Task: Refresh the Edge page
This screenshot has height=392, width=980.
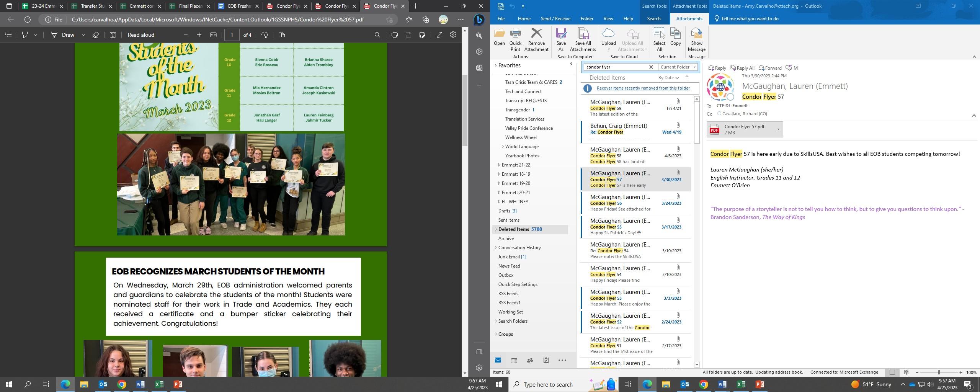Action: coord(28,20)
